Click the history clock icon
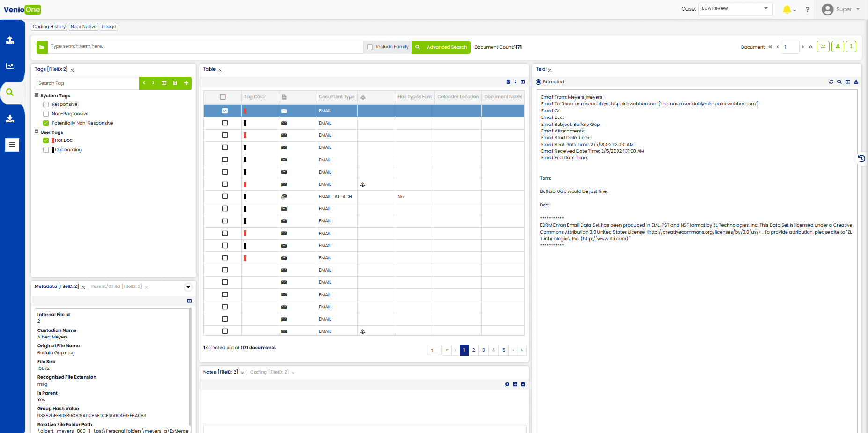This screenshot has height=433, width=868. pos(861,159)
